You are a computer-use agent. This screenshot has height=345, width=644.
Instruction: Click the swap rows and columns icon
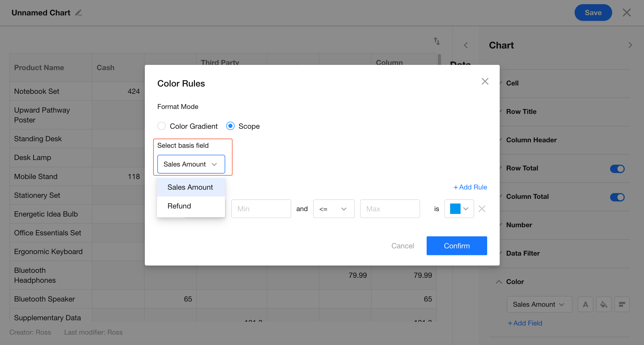(437, 41)
